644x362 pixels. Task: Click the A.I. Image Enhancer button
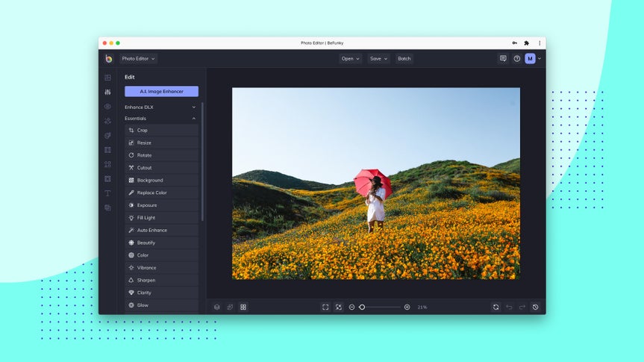161,91
